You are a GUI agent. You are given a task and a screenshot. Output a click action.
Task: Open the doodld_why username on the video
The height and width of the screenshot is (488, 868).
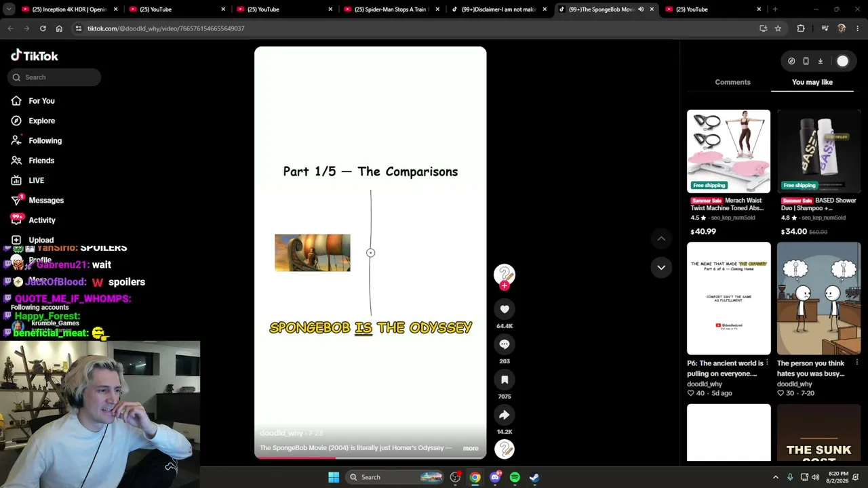(281, 433)
